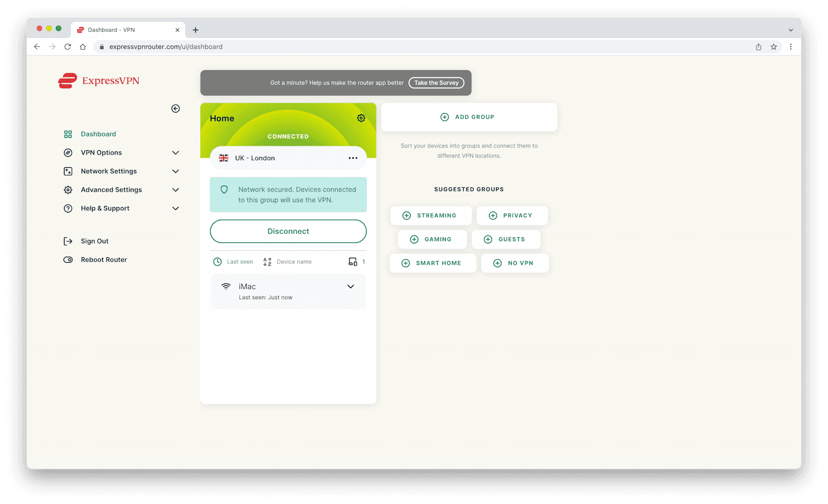Click the shield icon in the secured notice

tap(224, 189)
